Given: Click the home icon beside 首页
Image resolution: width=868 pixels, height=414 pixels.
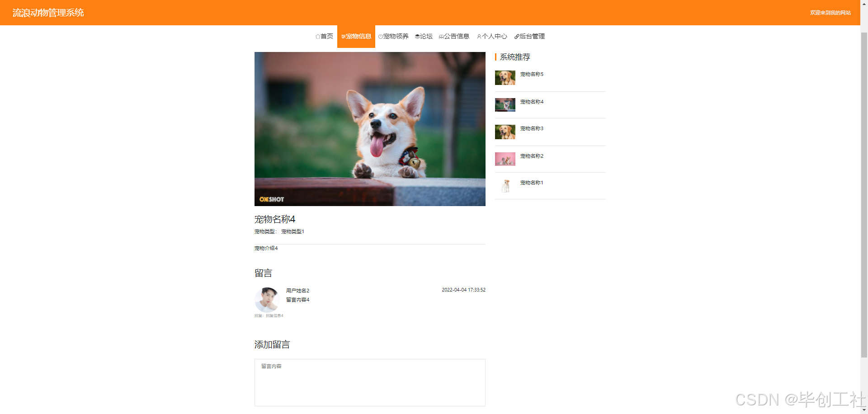Looking at the screenshot, I should 317,36.
